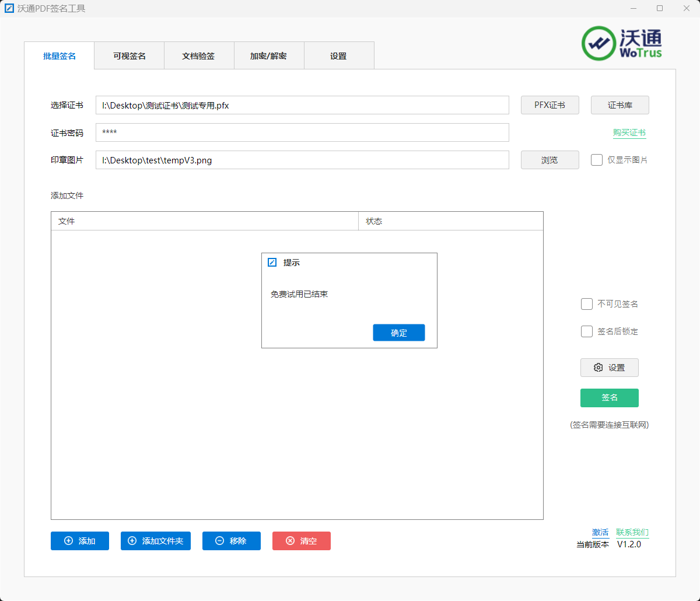Click the green 签名 button

tap(609, 398)
